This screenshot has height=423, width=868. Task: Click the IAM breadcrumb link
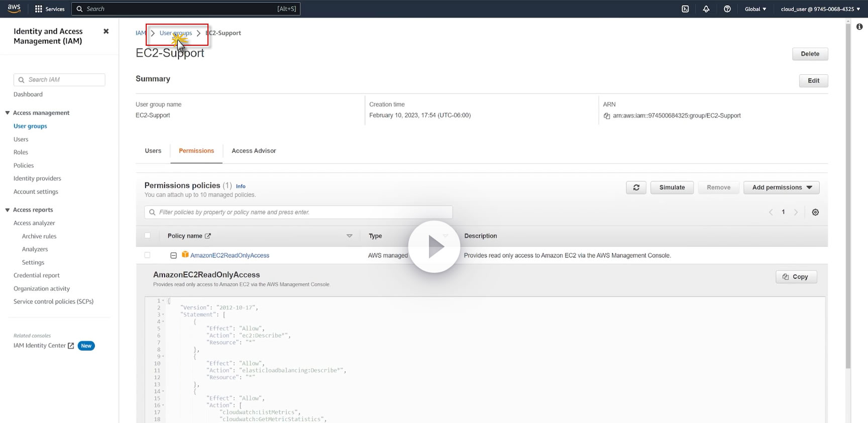tap(140, 33)
